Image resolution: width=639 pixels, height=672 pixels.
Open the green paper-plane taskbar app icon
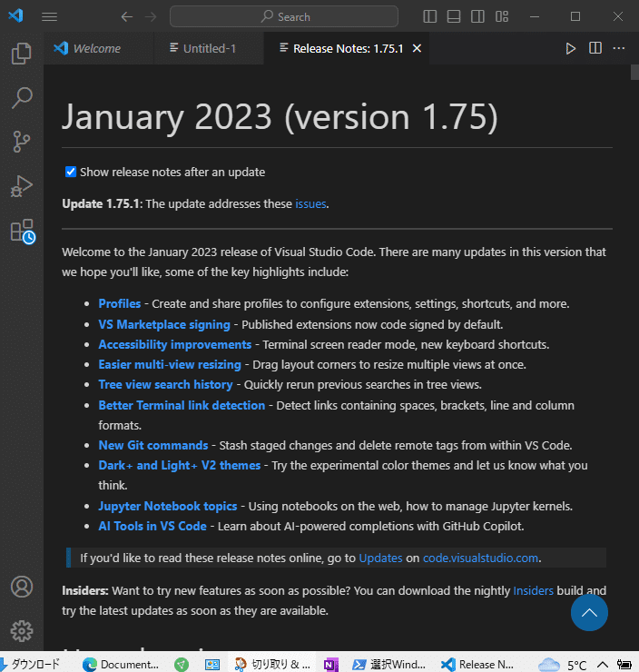[x=182, y=665]
